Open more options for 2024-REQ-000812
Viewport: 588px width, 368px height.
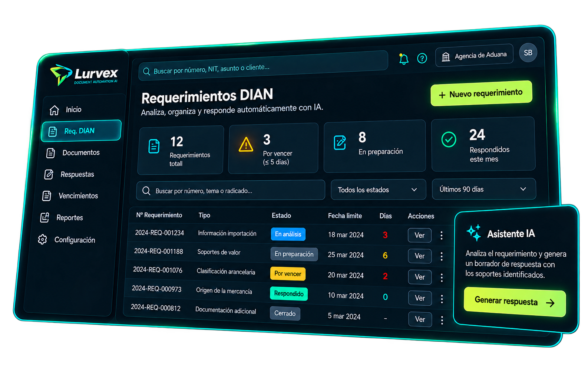(x=442, y=320)
